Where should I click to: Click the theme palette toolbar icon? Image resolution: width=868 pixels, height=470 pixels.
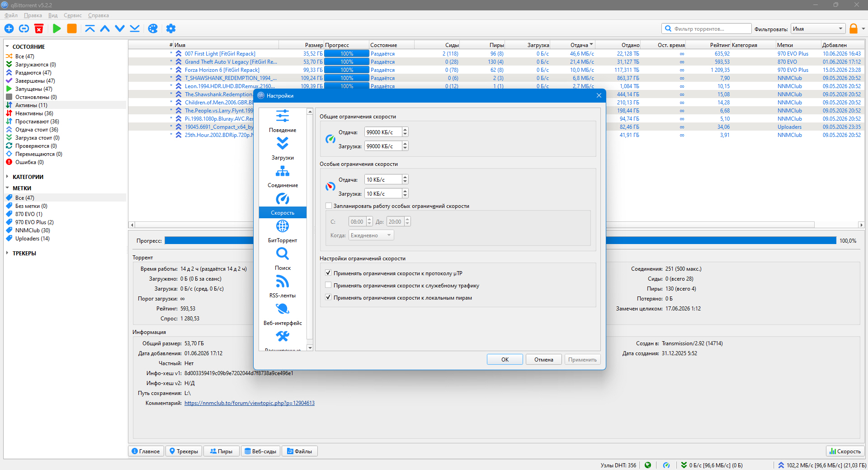153,28
